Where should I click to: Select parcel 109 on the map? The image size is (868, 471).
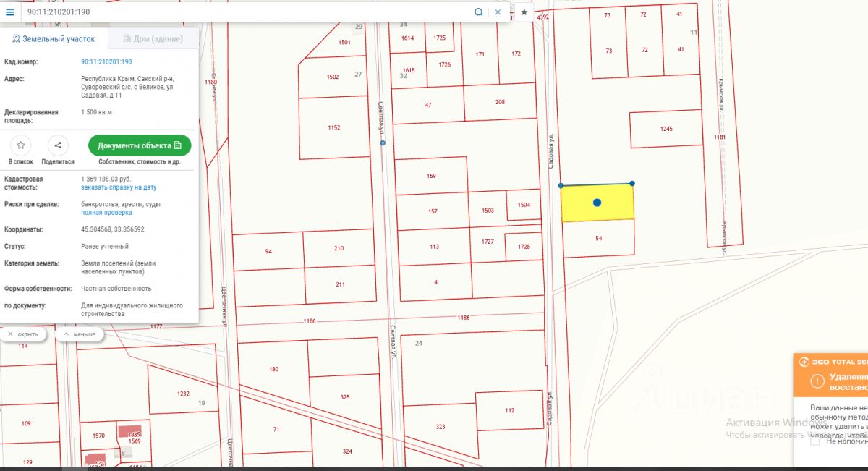27,424
